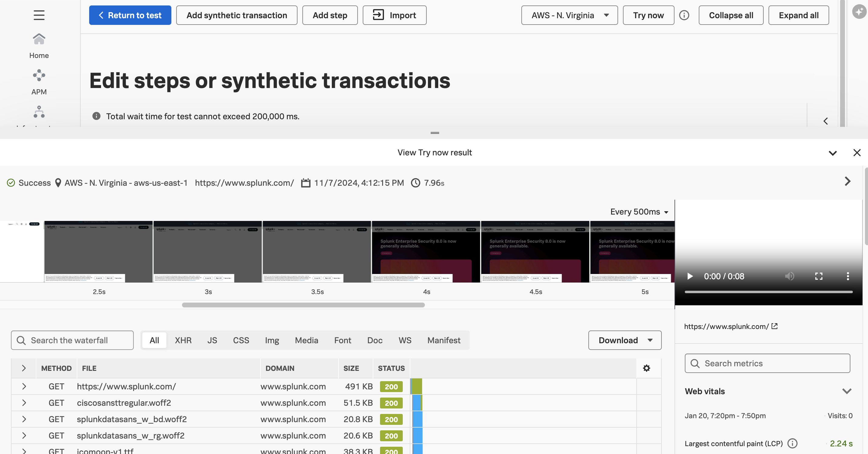This screenshot has width=868, height=454.
Task: Filter waterfall by Font tab
Action: pyautogui.click(x=342, y=340)
